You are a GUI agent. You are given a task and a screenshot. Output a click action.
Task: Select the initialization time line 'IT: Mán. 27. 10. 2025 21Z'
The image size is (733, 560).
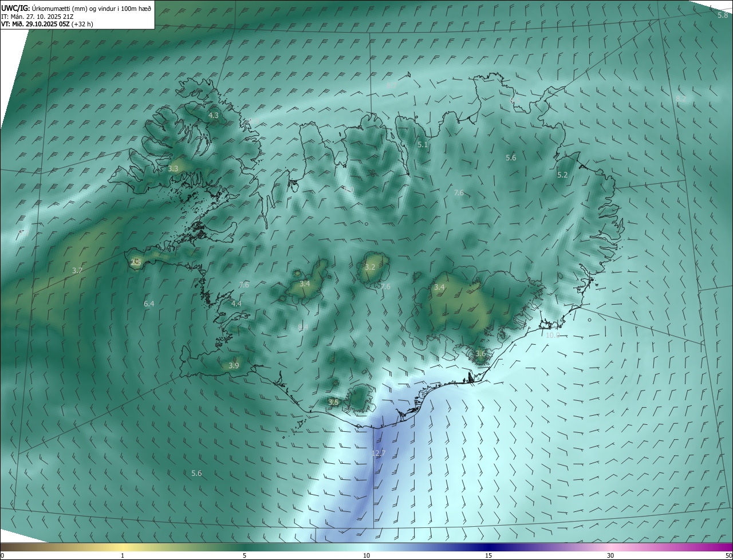pyautogui.click(x=38, y=17)
